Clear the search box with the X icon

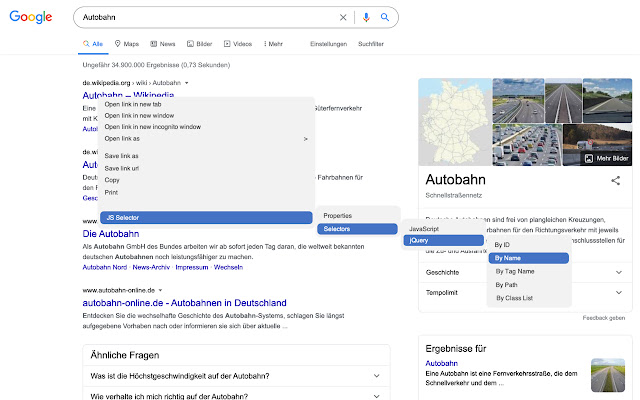343,17
